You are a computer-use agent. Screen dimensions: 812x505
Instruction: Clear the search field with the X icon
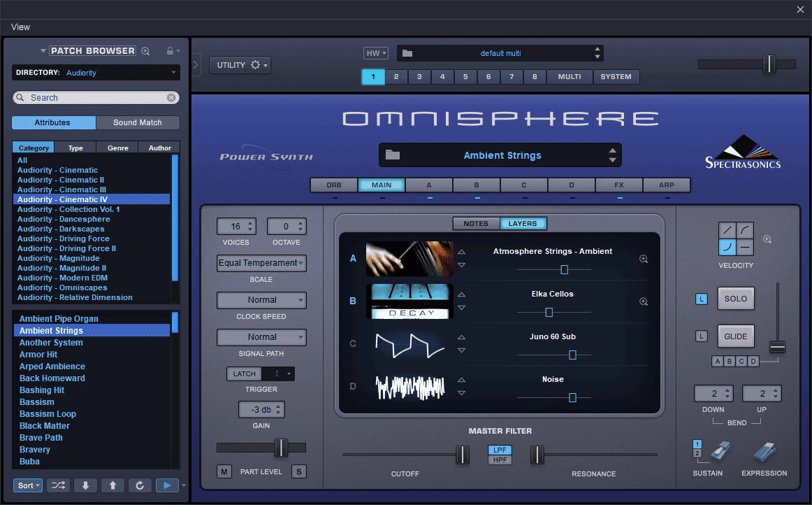tap(171, 97)
